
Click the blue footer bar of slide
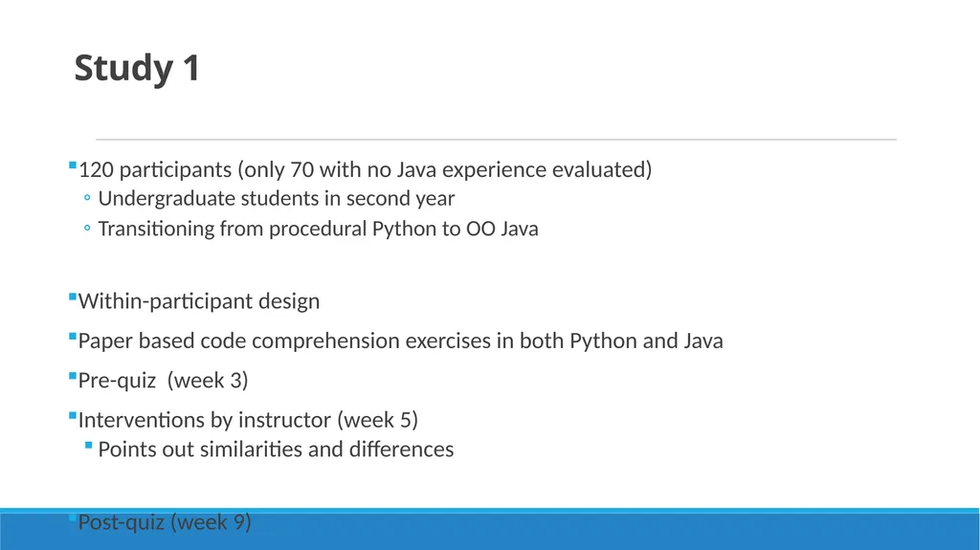[x=490, y=530]
